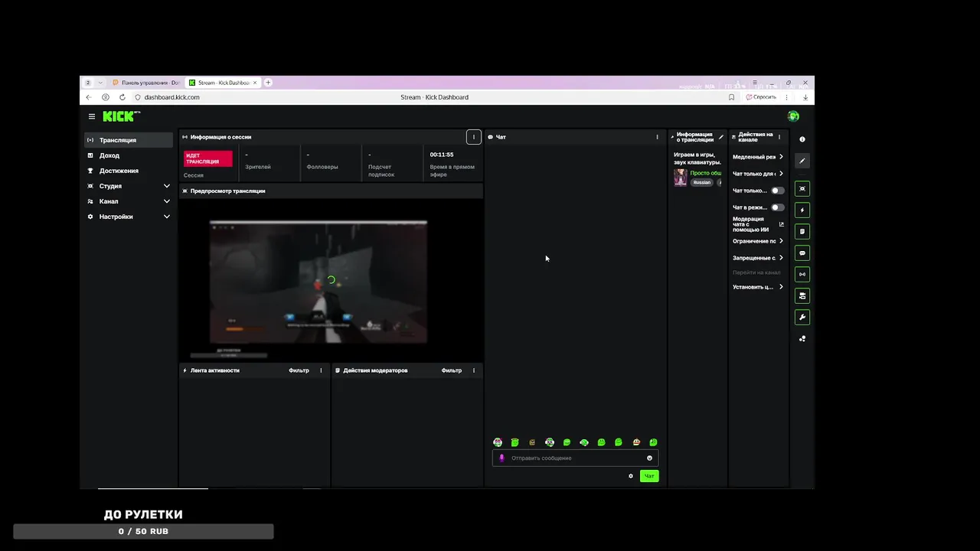Click the '00:11:55' live time value
Screen dimensions: 980x551
442,155
